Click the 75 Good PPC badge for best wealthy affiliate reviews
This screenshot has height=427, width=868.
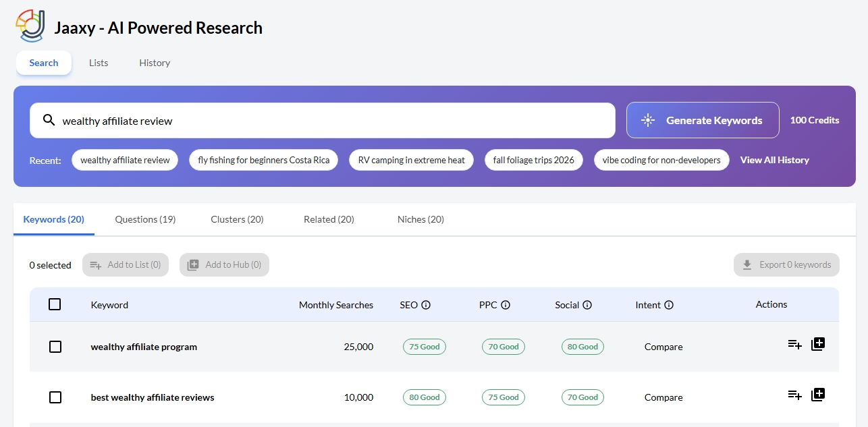click(x=504, y=397)
